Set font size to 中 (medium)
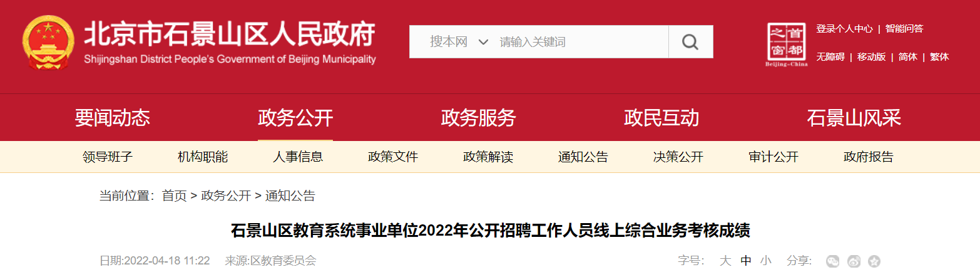Screen dimensions: 980x277 point(746,261)
